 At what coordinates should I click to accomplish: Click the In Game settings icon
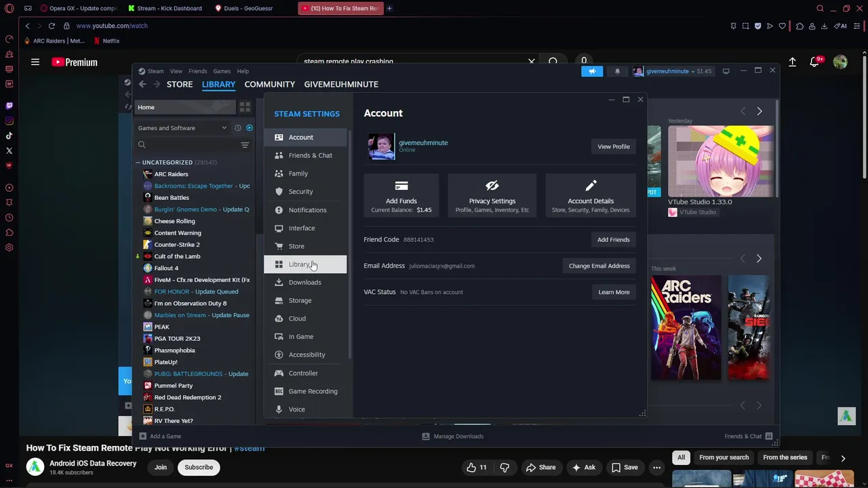point(279,336)
